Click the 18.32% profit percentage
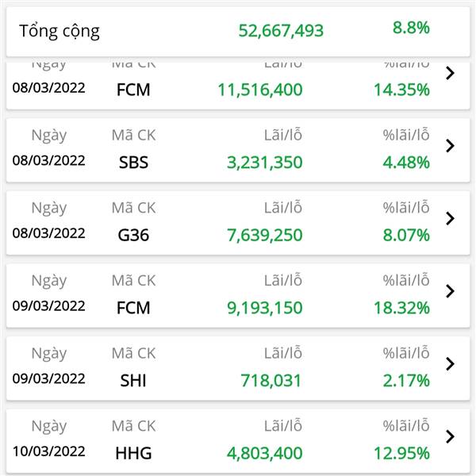The width and height of the screenshot is (476, 476). 401,308
